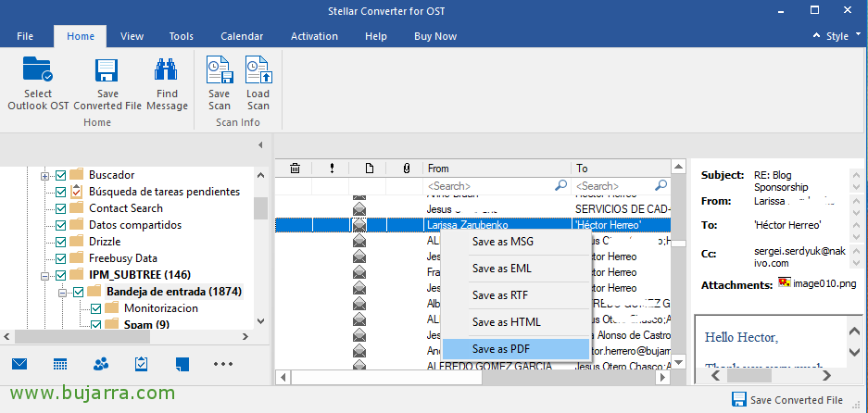Viewport: 868px width, 413px height.
Task: Open the Help tab
Action: point(376,36)
